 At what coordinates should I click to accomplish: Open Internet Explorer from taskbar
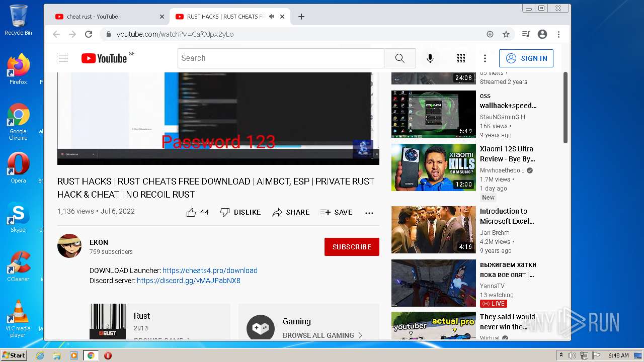point(40,355)
